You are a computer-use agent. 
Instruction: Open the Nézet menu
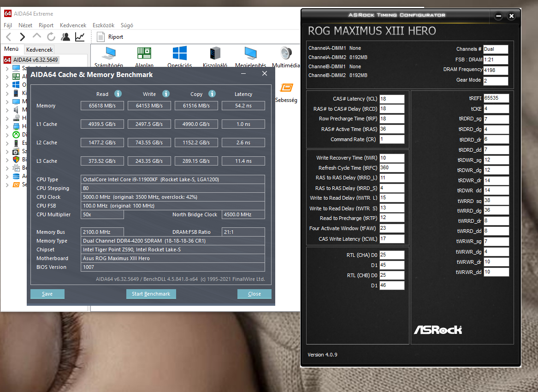coord(25,25)
